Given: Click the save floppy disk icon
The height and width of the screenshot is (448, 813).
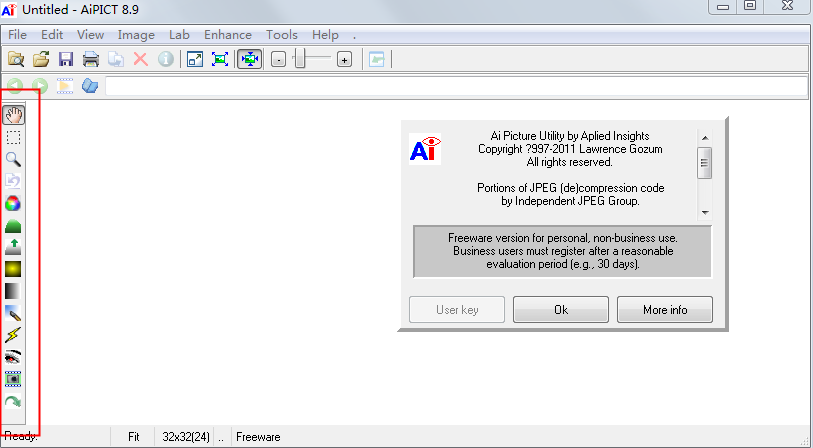Looking at the screenshot, I should (66, 59).
